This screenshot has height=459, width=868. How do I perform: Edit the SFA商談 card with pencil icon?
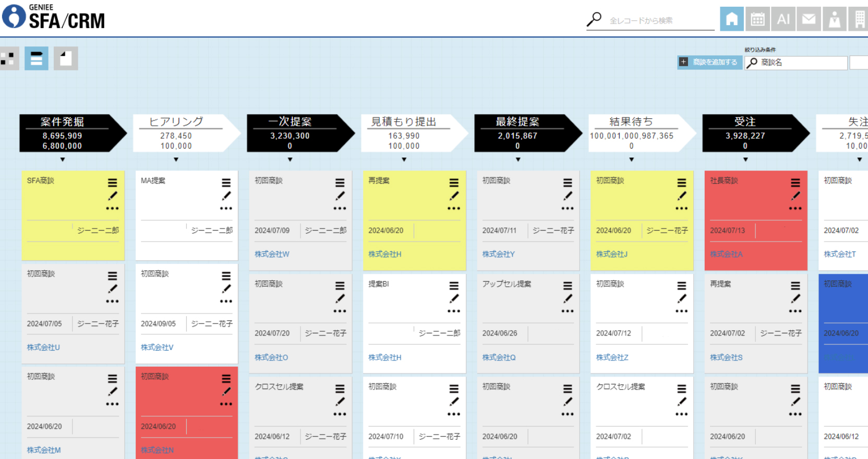point(112,196)
